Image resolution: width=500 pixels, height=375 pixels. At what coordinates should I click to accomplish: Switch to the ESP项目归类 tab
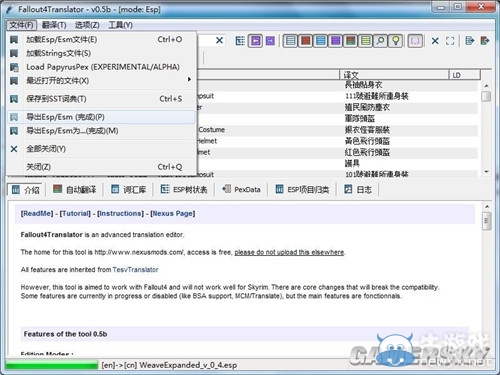point(302,190)
